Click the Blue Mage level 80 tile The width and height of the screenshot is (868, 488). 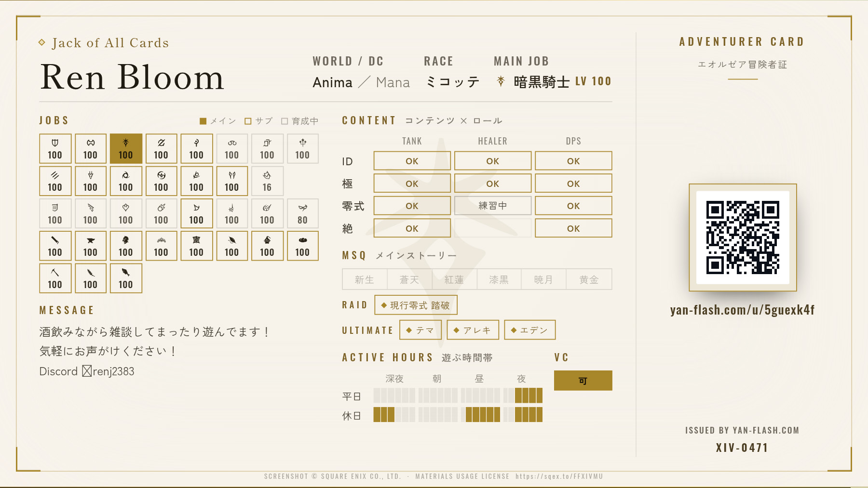tap(302, 213)
